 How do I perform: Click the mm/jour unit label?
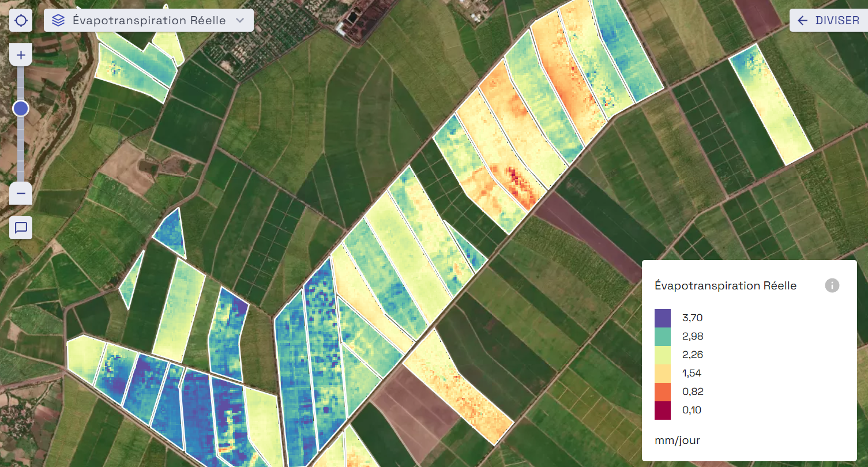pos(677,440)
